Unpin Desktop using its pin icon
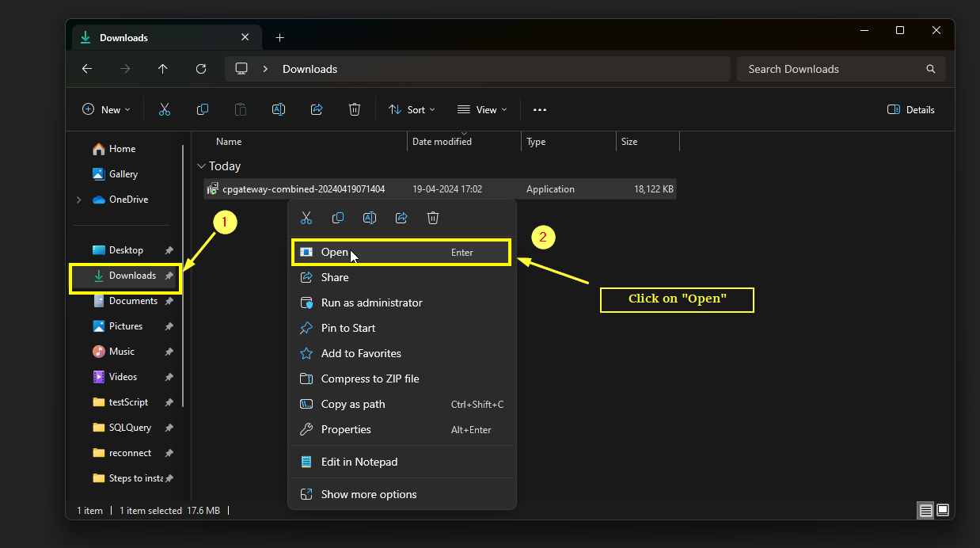 [169, 250]
